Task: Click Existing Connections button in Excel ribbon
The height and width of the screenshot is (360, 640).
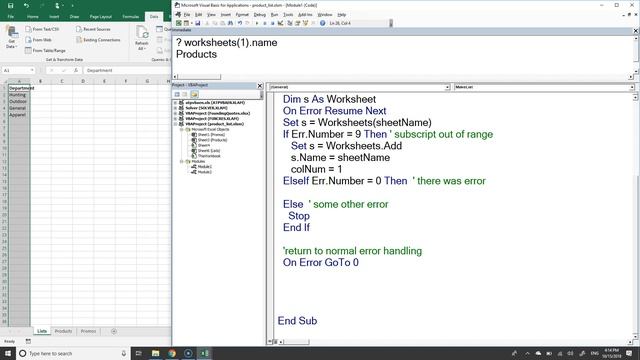Action: point(98,40)
